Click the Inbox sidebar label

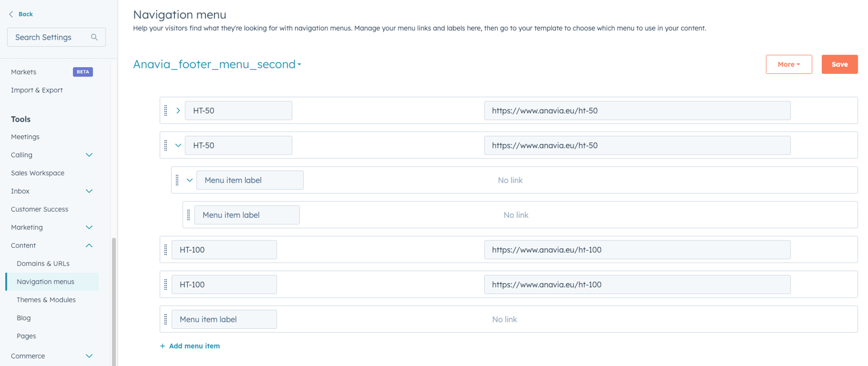click(20, 191)
